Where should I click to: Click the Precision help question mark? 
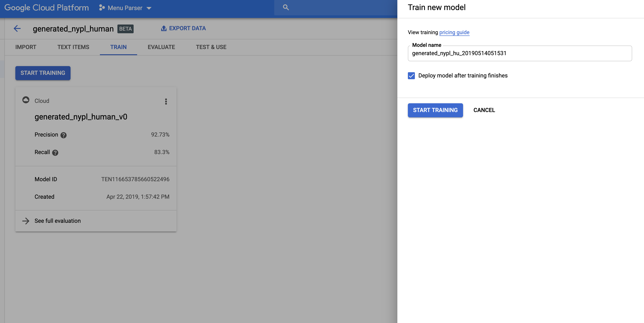click(63, 135)
